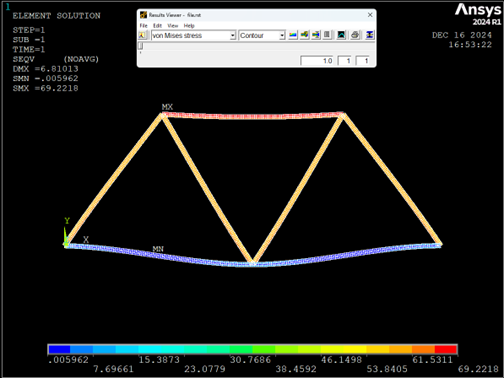This screenshot has width=504, height=378.
Task: Click the Results Viewer title bar icon
Action: click(x=144, y=15)
